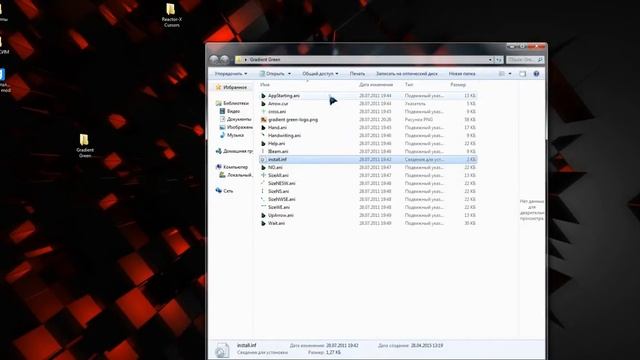Open the Упорядочить dropdown menu
Screen dimensions: 640x360
231,74
